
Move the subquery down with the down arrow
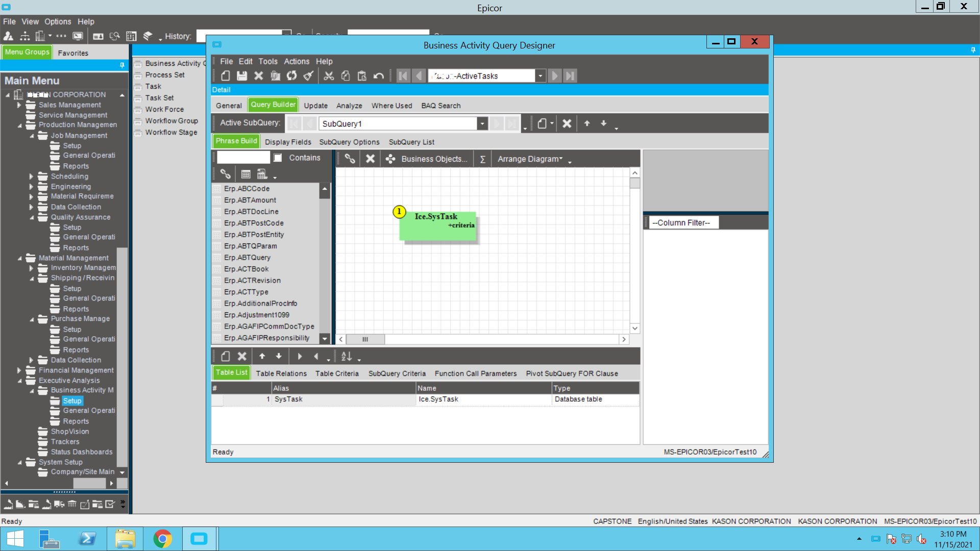(603, 123)
